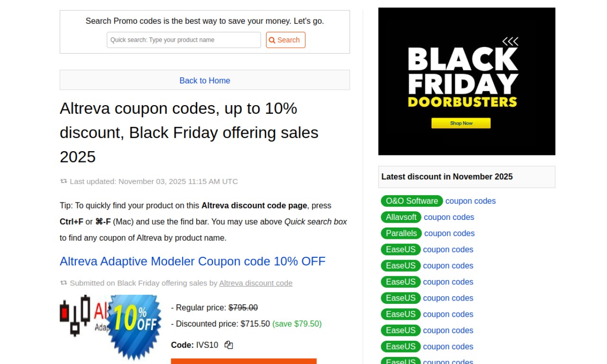Go Back to Home
This screenshot has width=607, height=364.
pos(204,81)
